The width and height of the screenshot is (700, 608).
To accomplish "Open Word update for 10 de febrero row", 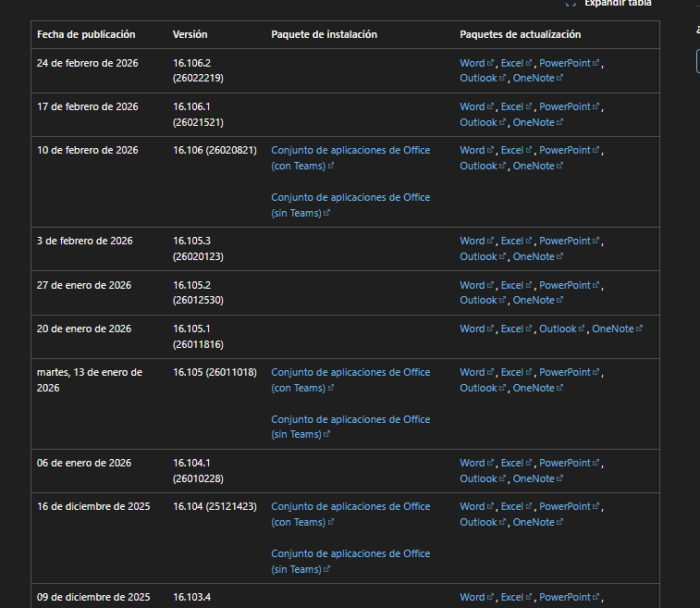I will point(477,150).
